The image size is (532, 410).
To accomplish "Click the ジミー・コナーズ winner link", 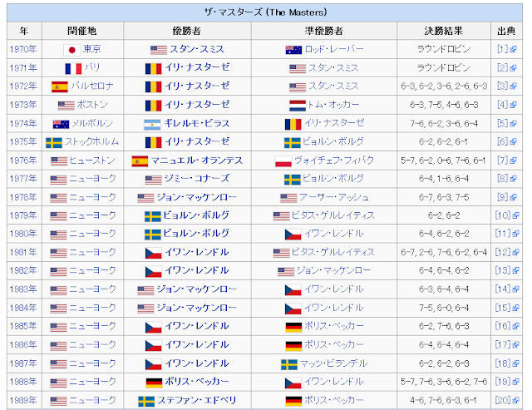I will coord(197,179).
